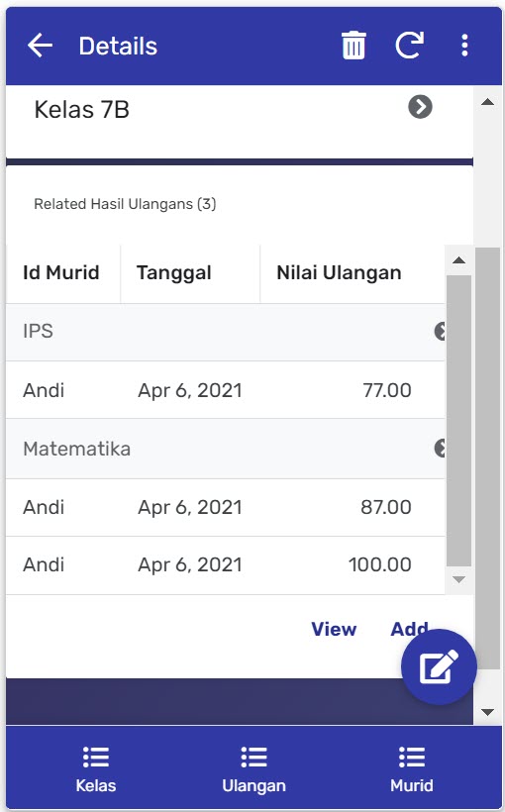Click the View link
Image resolution: width=505 pixels, height=812 pixels.
[334, 629]
